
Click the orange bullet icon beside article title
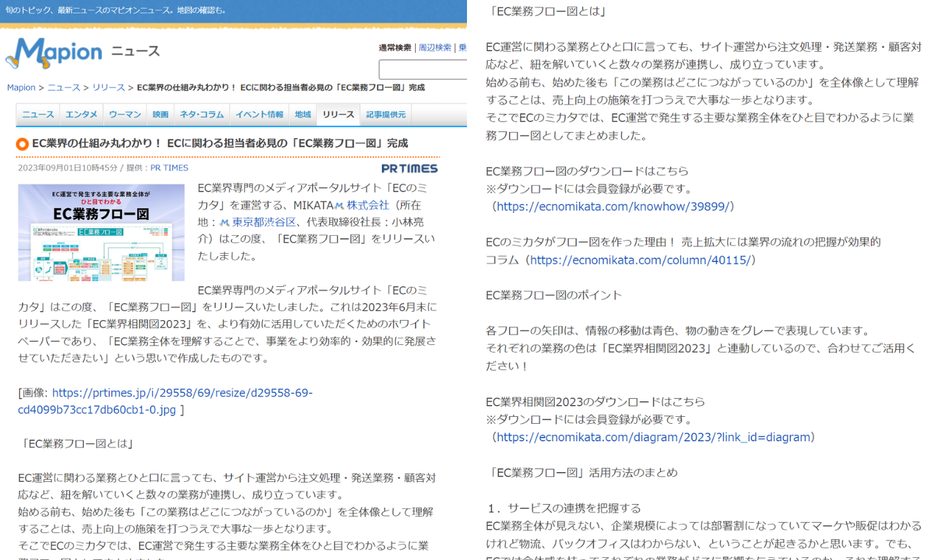coord(22,144)
